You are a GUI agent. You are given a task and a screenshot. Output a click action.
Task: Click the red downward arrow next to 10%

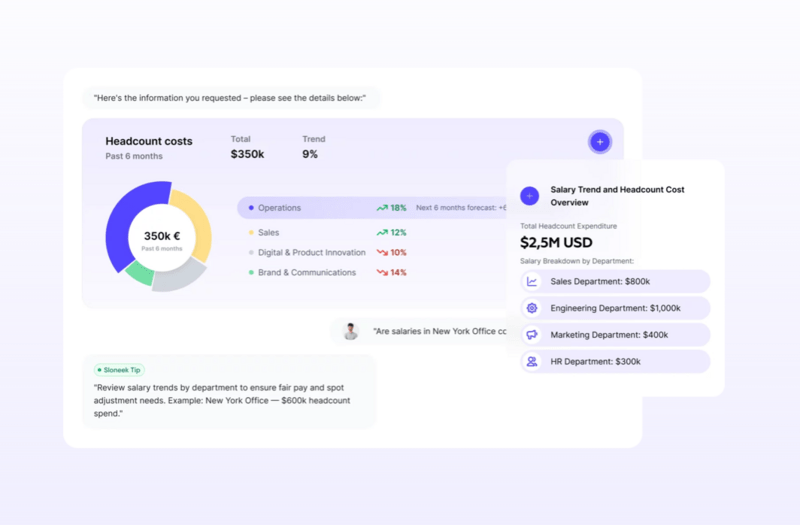382,253
